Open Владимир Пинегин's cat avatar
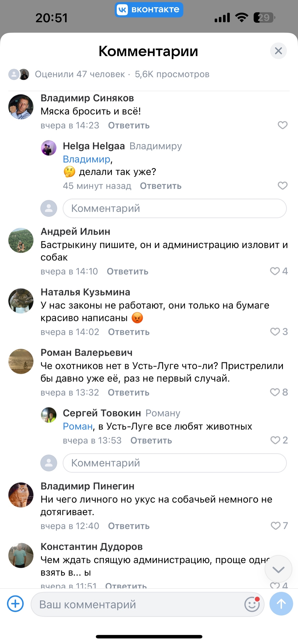This screenshot has height=644, width=298. 21,495
